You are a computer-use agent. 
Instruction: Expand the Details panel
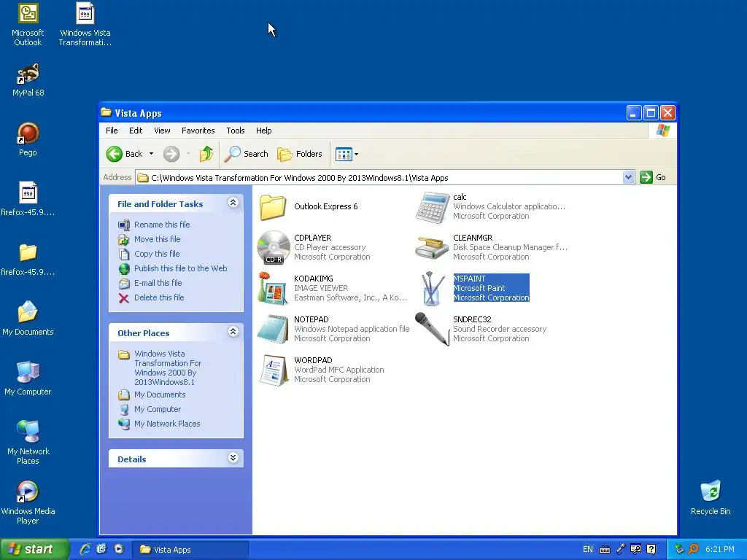pos(233,458)
